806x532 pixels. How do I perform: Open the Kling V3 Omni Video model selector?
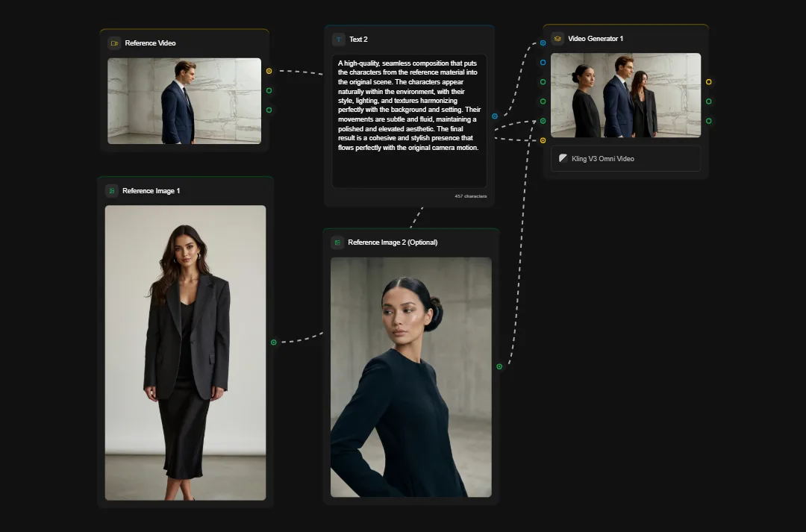click(x=625, y=158)
